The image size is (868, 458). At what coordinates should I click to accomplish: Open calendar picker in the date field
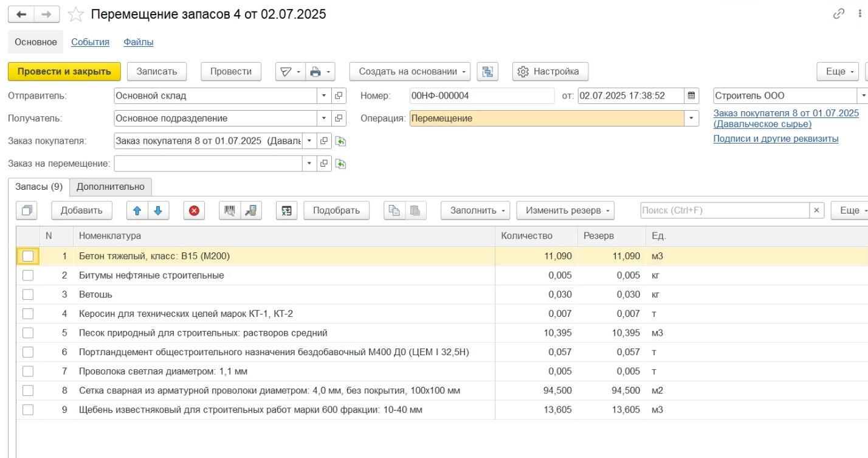coord(691,95)
